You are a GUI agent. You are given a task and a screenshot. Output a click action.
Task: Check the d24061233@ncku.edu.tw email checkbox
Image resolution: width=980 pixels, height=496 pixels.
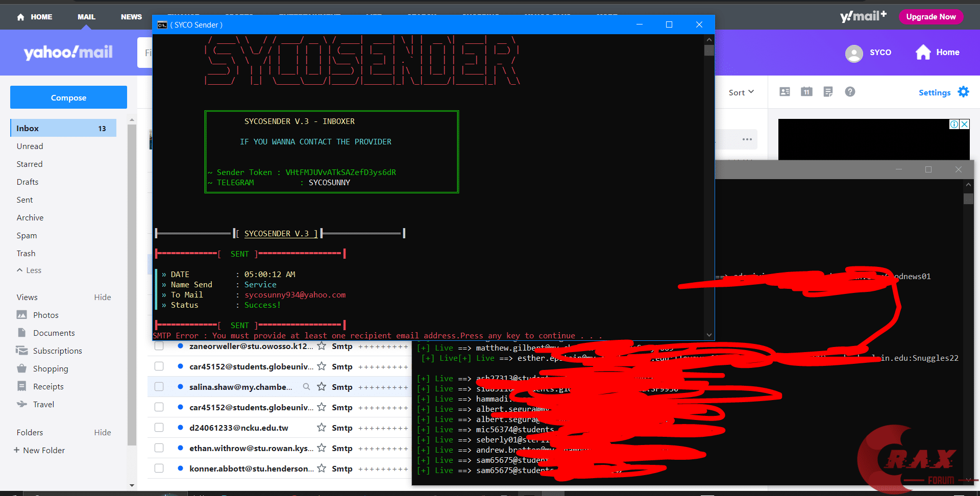tap(159, 428)
